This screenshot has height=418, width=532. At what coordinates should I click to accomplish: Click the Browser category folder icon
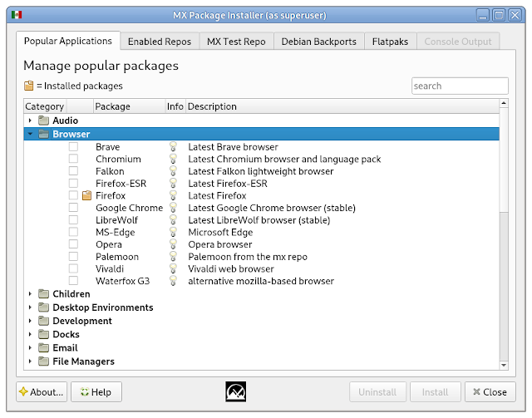pos(43,134)
